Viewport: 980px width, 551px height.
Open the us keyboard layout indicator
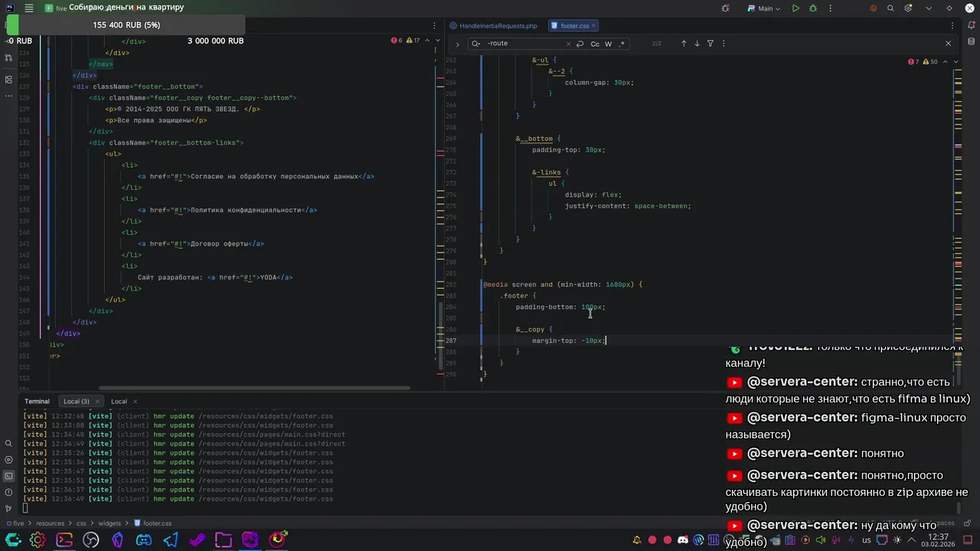(867, 540)
